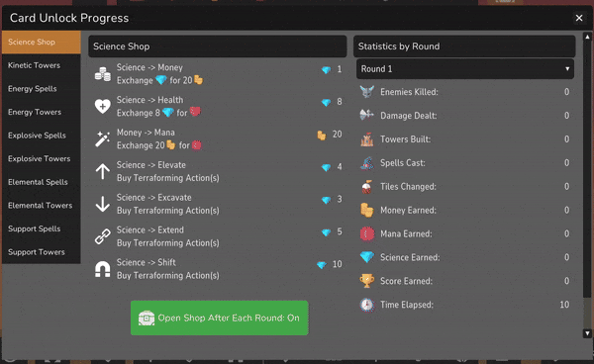Viewport: 594px width, 364px height.
Task: Click the down arrow Excavate icon
Action: [x=103, y=204]
